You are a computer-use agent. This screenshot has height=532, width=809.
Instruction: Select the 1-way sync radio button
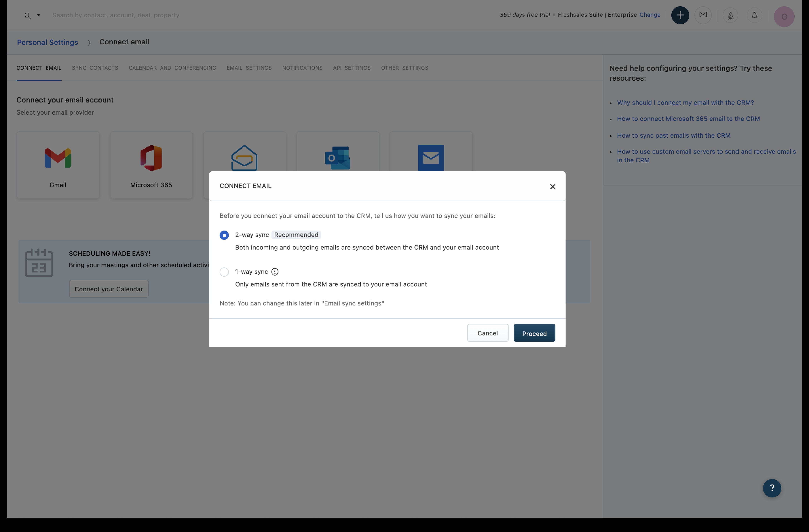point(224,272)
